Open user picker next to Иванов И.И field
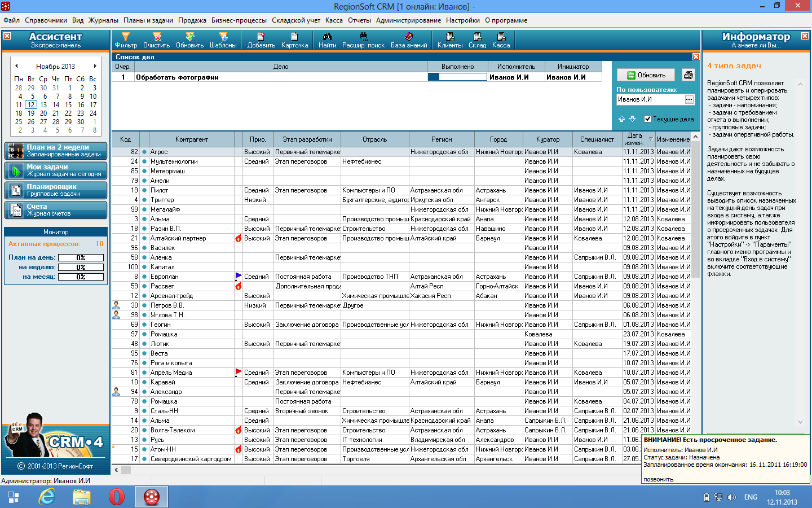 click(689, 99)
